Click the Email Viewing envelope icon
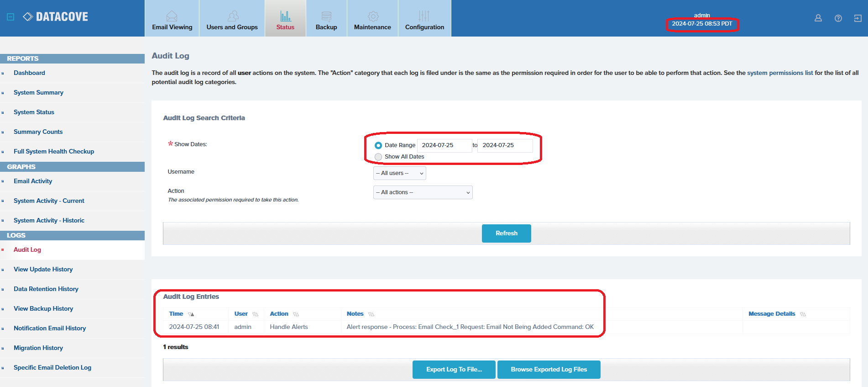 pos(172,16)
